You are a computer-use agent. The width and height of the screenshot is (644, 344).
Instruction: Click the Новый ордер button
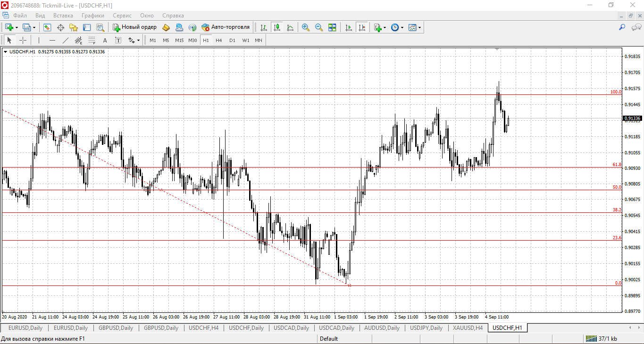[134, 27]
